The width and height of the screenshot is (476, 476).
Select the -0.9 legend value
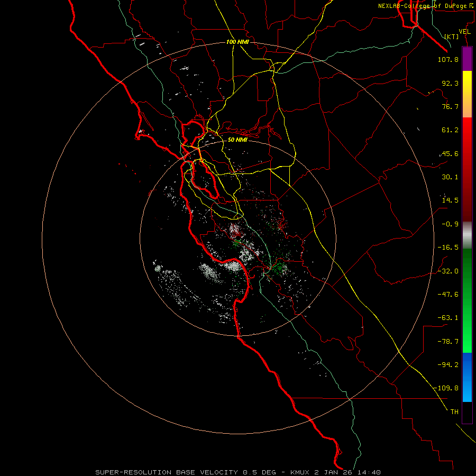[450, 224]
